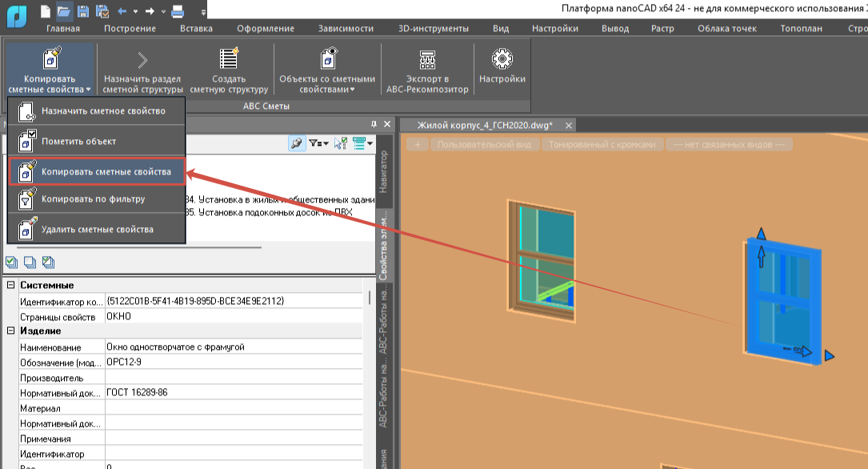Open the Растр ribbon tab
The image size is (868, 469).
tap(662, 28)
